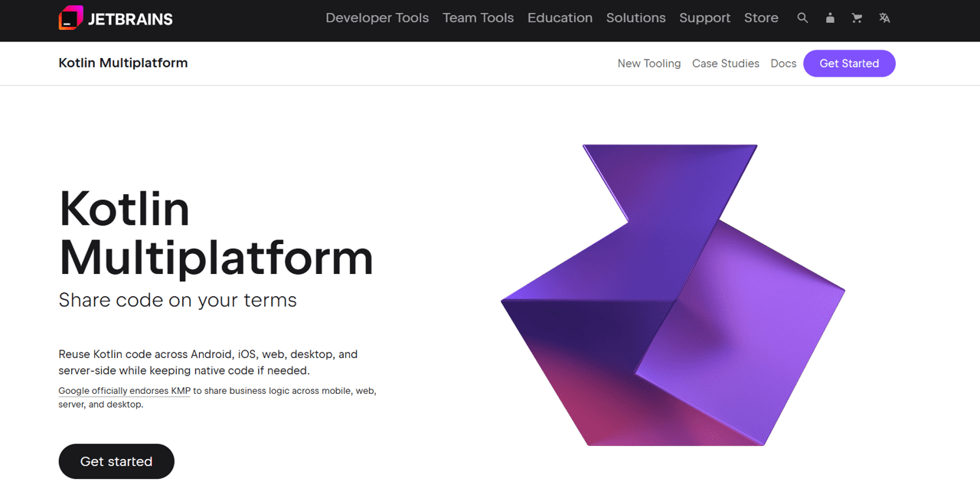Click the Share code on your terms tagline

coord(178,300)
